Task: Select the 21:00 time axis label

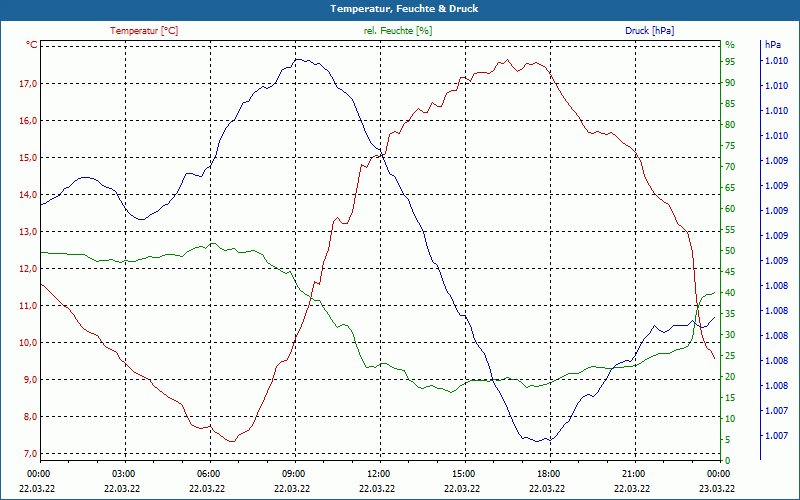Action: (634, 473)
